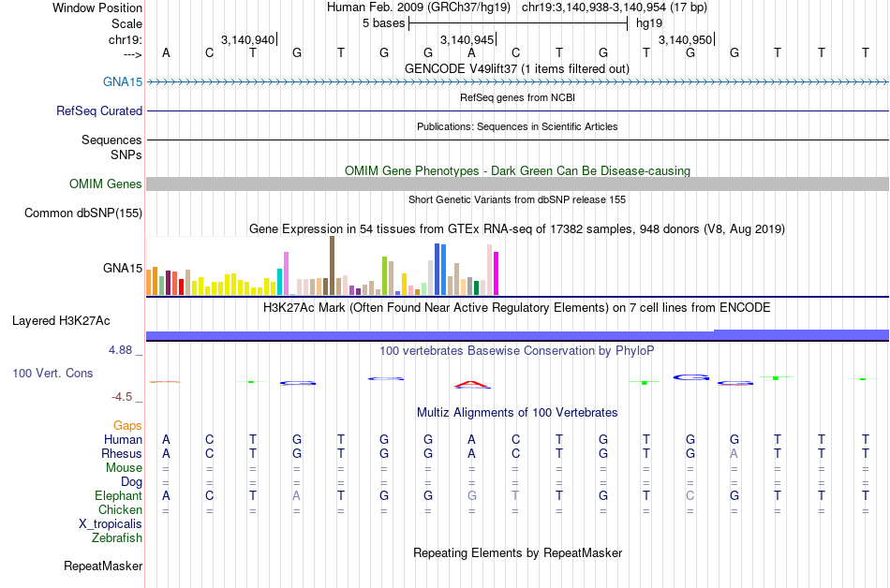890x588 pixels.
Task: Click the faded G in Elephant row
Action: 471,495
